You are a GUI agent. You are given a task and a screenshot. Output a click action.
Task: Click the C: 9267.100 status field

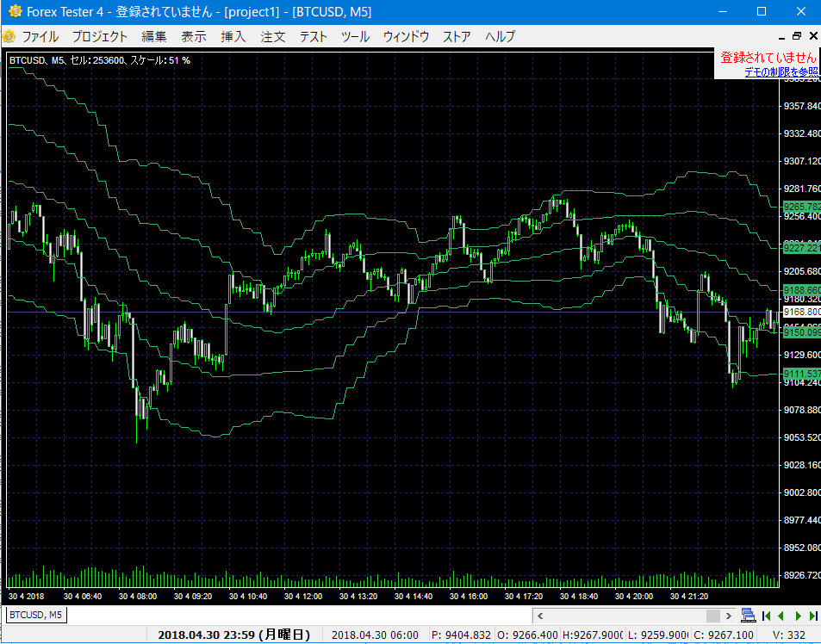point(724,635)
